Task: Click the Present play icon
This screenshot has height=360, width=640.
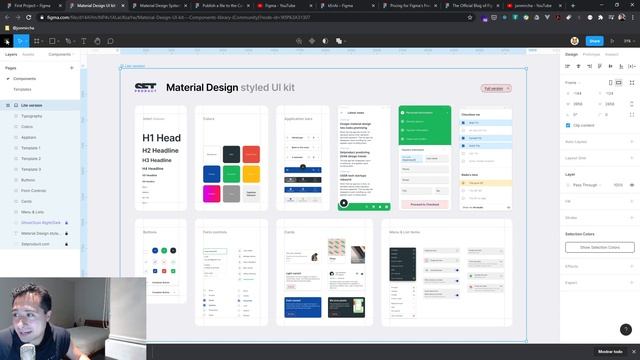Action: 612,41
